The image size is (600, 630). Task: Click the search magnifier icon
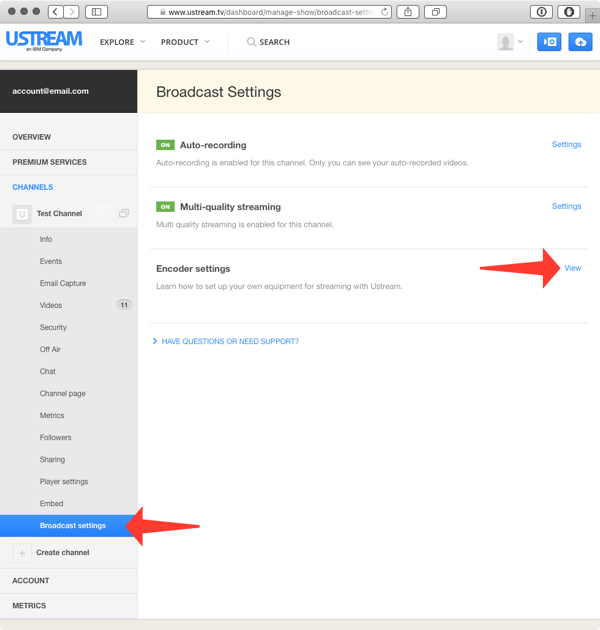(251, 42)
